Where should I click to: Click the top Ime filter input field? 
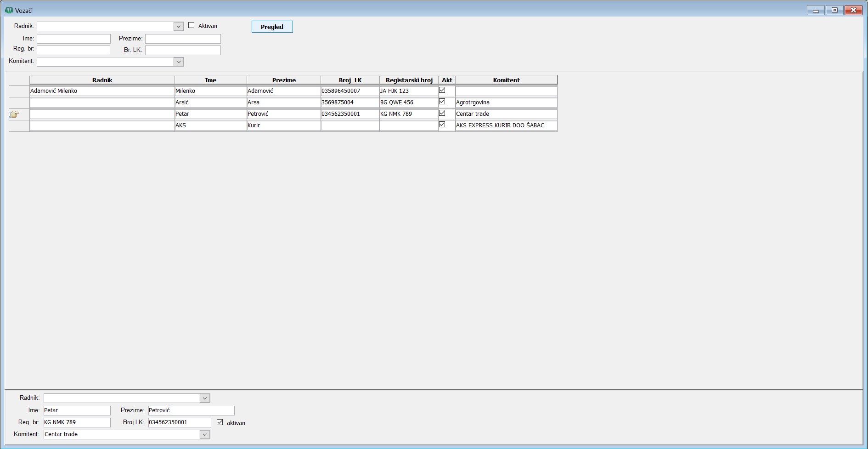(73, 39)
